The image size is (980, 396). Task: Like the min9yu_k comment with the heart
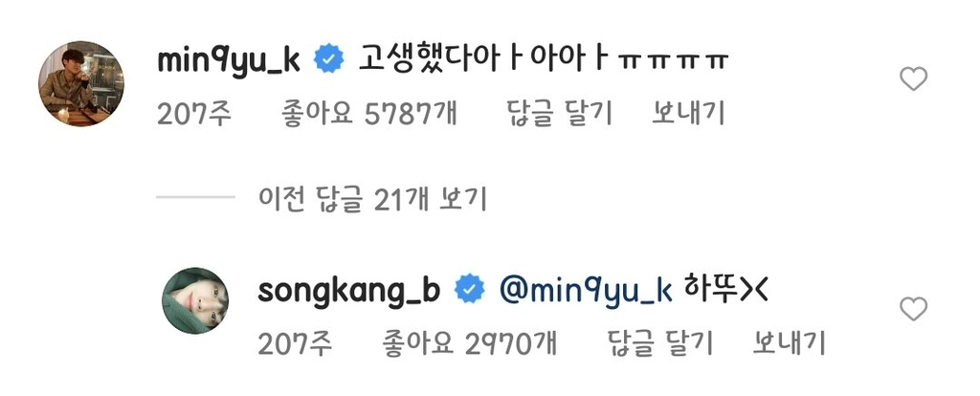point(913,79)
